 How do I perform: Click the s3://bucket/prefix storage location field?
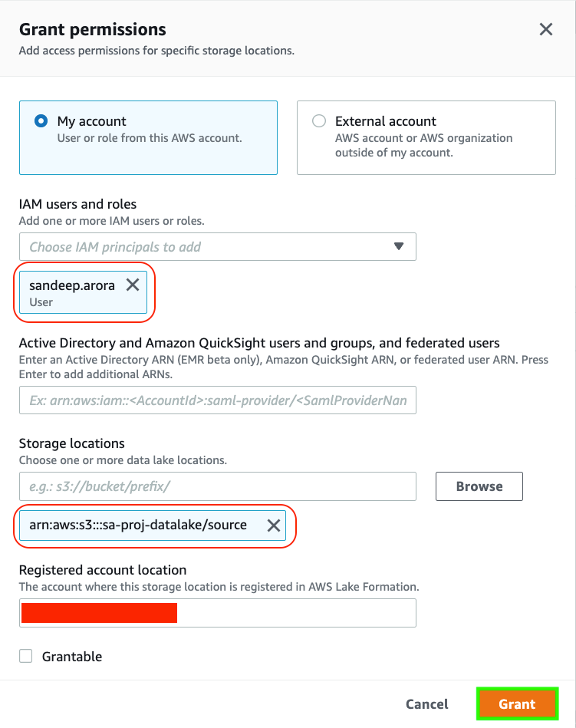click(217, 486)
